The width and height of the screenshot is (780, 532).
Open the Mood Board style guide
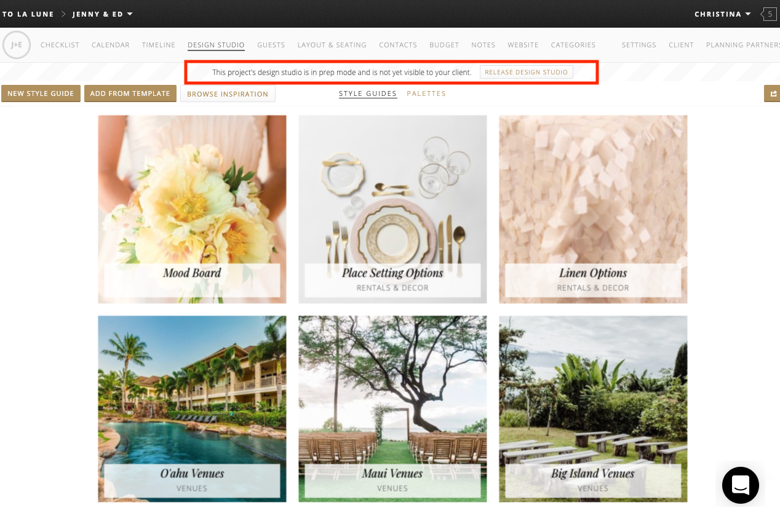pyautogui.click(x=192, y=209)
